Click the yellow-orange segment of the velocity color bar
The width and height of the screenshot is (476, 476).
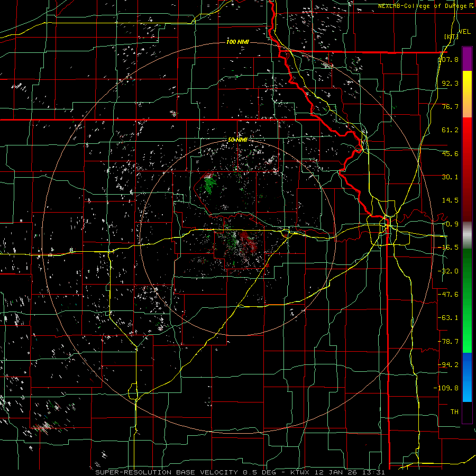(467, 94)
